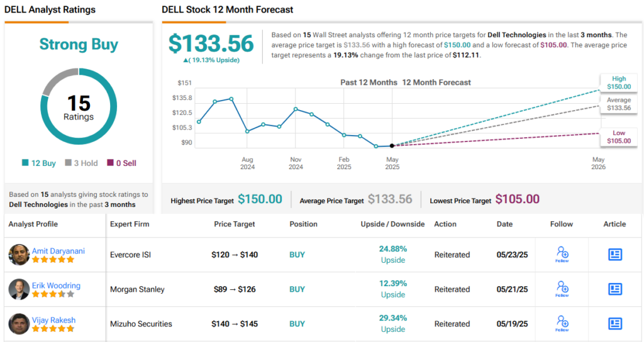Image resolution: width=644 pixels, height=342 pixels.
Task: Click the Price Target column header
Action: click(x=235, y=224)
